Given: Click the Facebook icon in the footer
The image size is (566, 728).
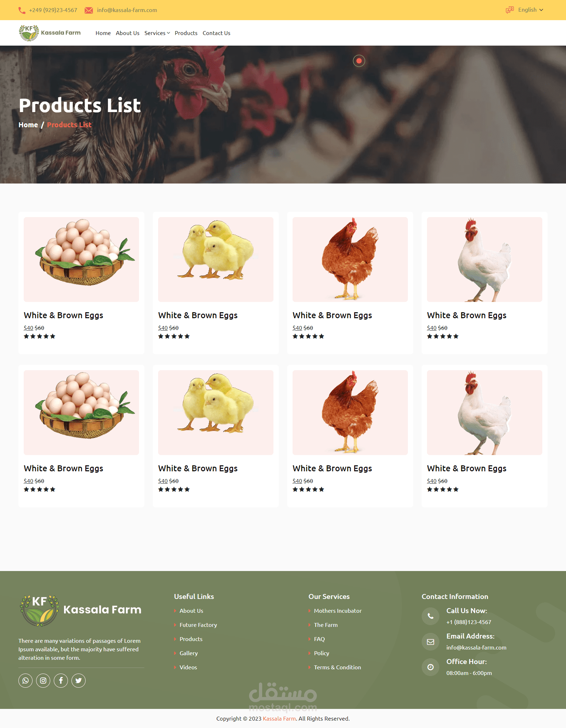Looking at the screenshot, I should tap(61, 681).
